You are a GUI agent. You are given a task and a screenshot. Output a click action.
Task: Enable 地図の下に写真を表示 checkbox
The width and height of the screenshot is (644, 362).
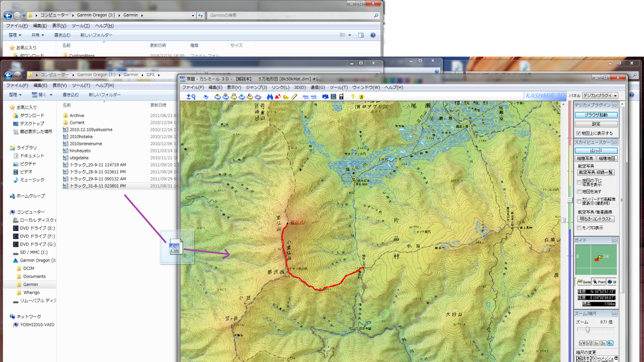579,183
